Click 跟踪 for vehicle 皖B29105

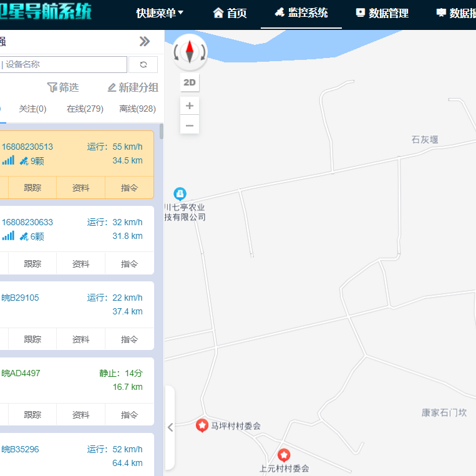click(x=32, y=339)
